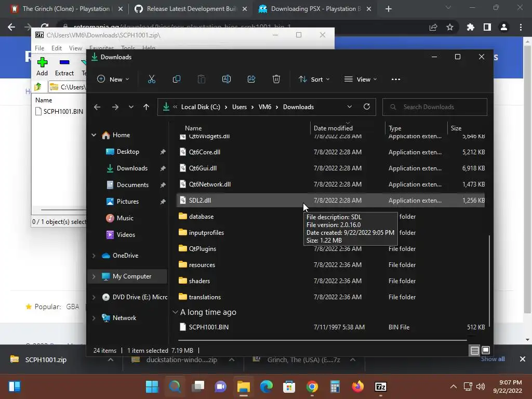Open the View dropdown
Screen dimensions: 532x399
361,79
